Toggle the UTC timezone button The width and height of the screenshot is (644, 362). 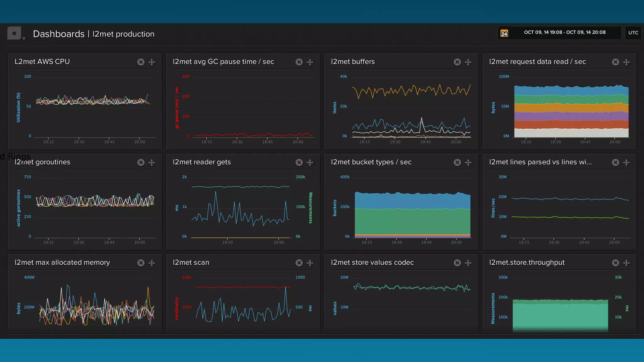(x=633, y=33)
